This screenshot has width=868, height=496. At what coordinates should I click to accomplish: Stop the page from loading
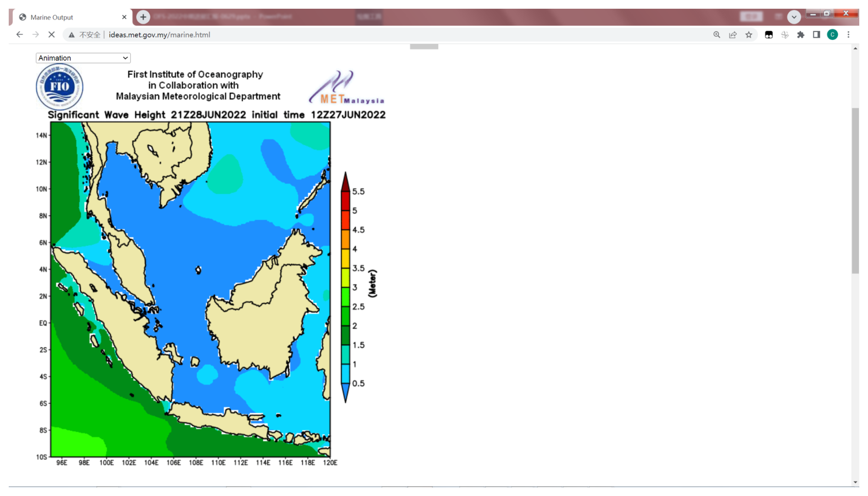(x=52, y=34)
